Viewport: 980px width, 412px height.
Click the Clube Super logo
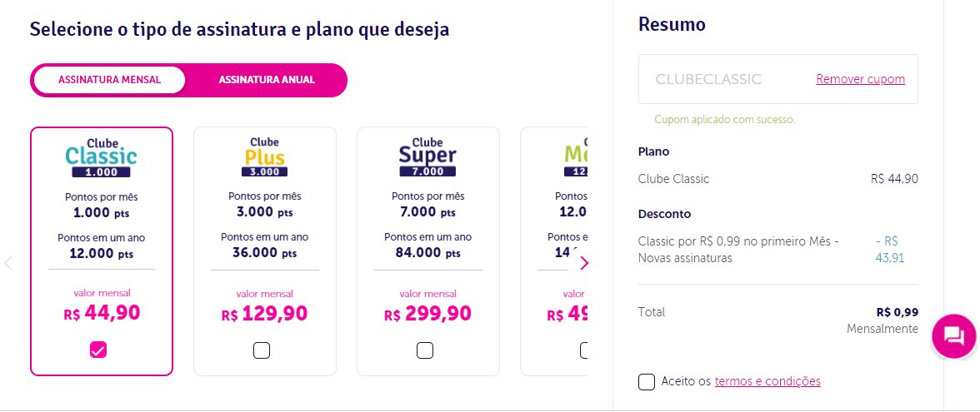pyautogui.click(x=427, y=156)
